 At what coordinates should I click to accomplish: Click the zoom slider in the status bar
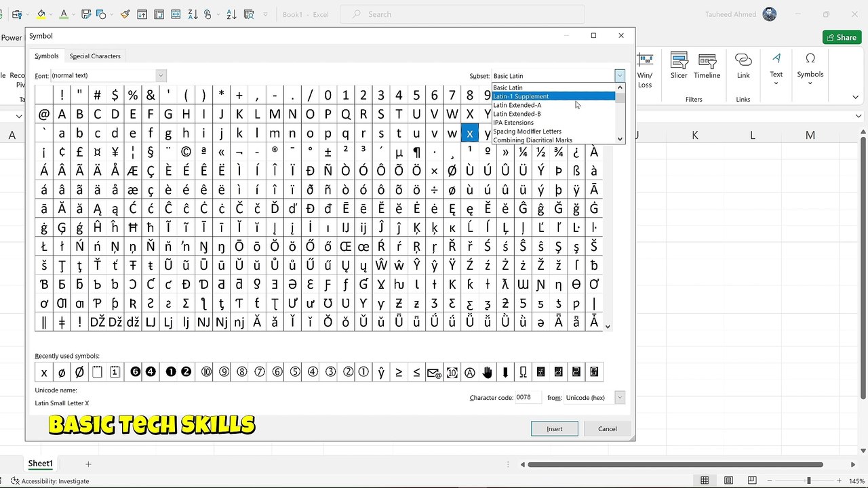808,481
